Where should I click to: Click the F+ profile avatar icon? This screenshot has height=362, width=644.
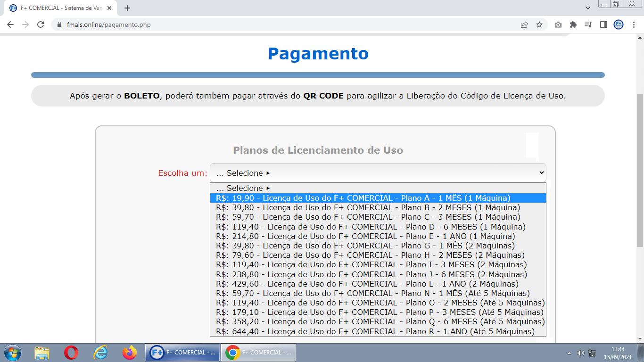[x=619, y=25]
